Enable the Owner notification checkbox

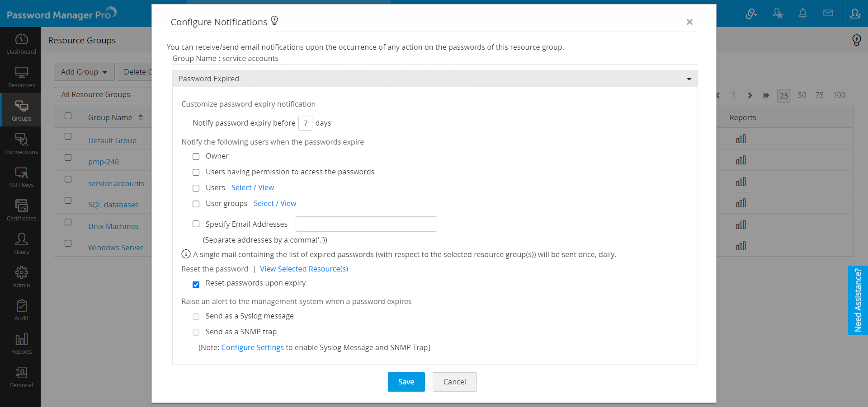point(196,156)
